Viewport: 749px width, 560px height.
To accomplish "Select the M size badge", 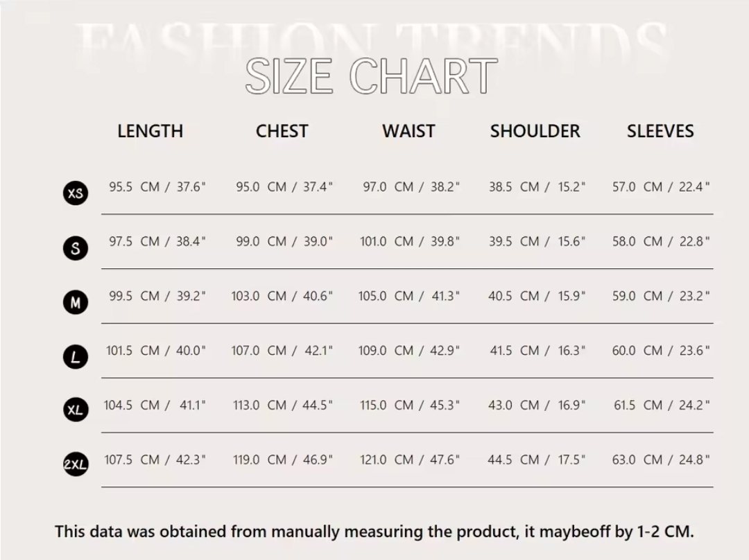I will 76,303.
